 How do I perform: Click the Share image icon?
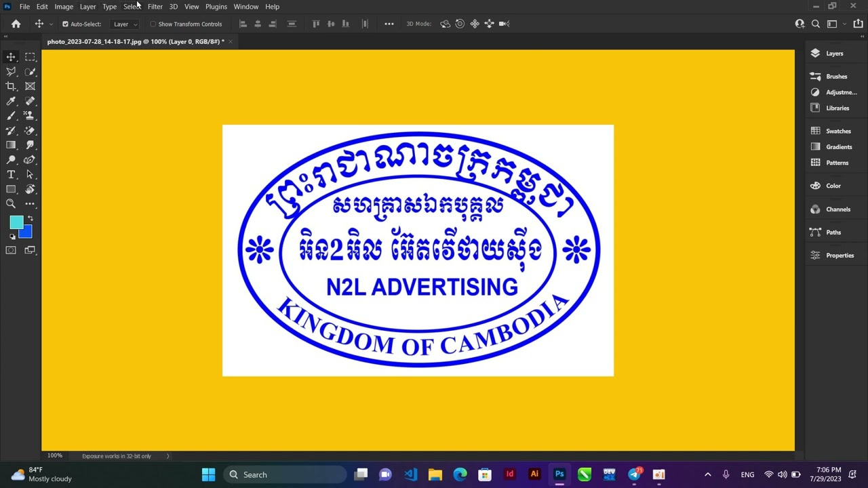859,24
